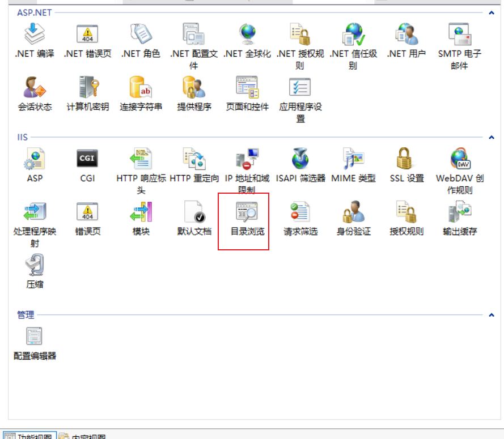Open SMTP 电子邮件 settings icon
The height and width of the screenshot is (439, 504).
click(460, 34)
